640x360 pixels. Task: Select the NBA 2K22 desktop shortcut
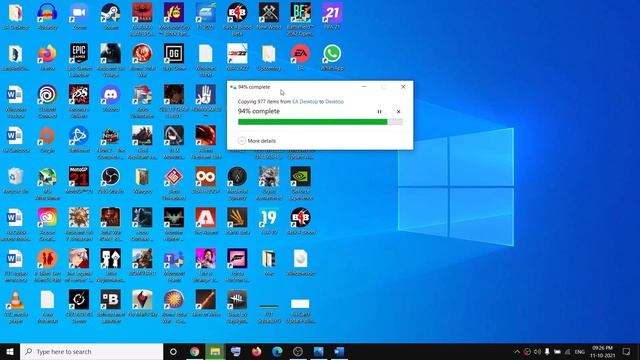point(237,57)
